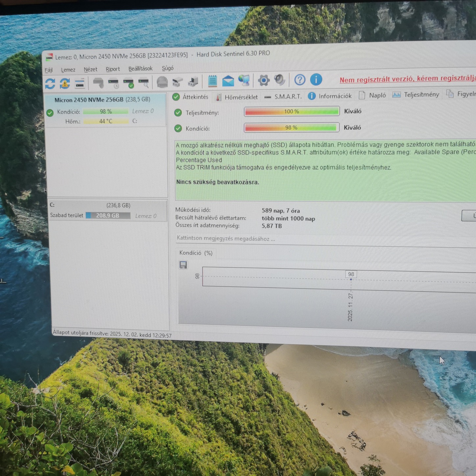Click the disk with clock toolbar icon
The image size is (476, 476).
113,83
